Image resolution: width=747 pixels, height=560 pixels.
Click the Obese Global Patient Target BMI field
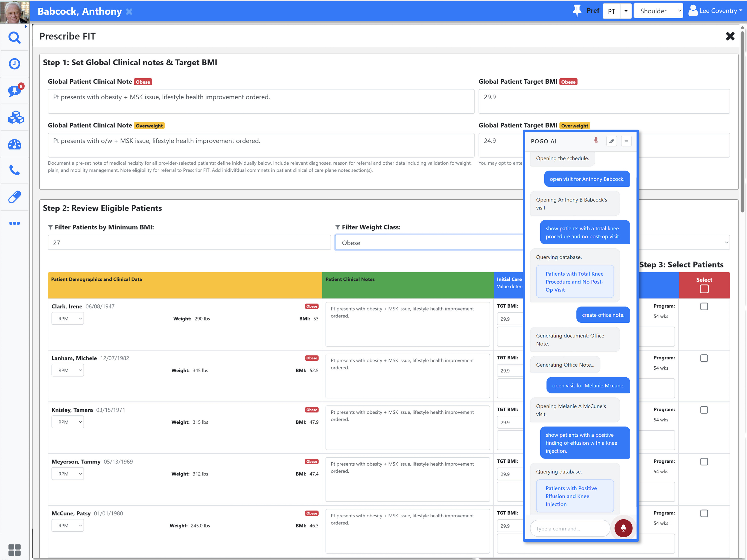pyautogui.click(x=604, y=101)
